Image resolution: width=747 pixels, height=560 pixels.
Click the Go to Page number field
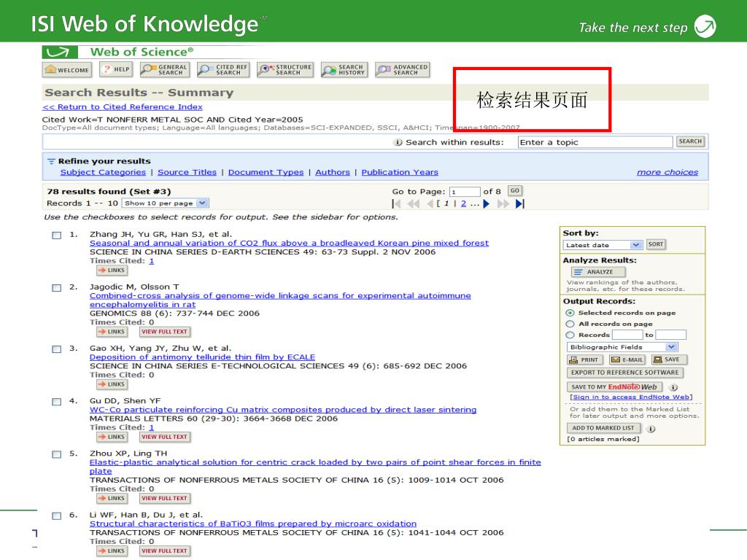(465, 192)
